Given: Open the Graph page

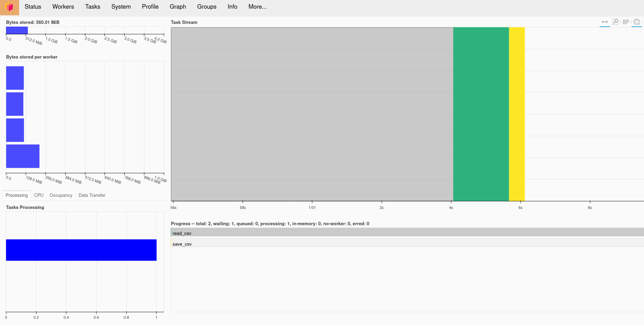Looking at the screenshot, I should [178, 7].
